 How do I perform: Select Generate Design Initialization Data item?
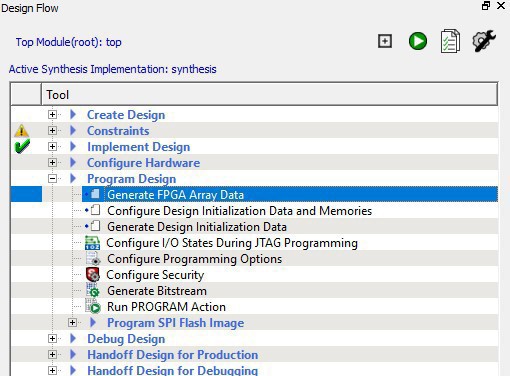(197, 227)
